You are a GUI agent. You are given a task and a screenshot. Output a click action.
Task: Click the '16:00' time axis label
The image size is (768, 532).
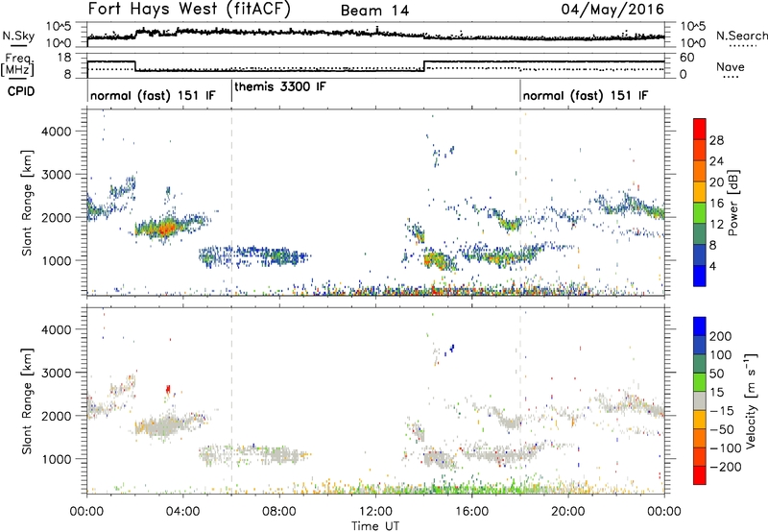tap(471, 512)
